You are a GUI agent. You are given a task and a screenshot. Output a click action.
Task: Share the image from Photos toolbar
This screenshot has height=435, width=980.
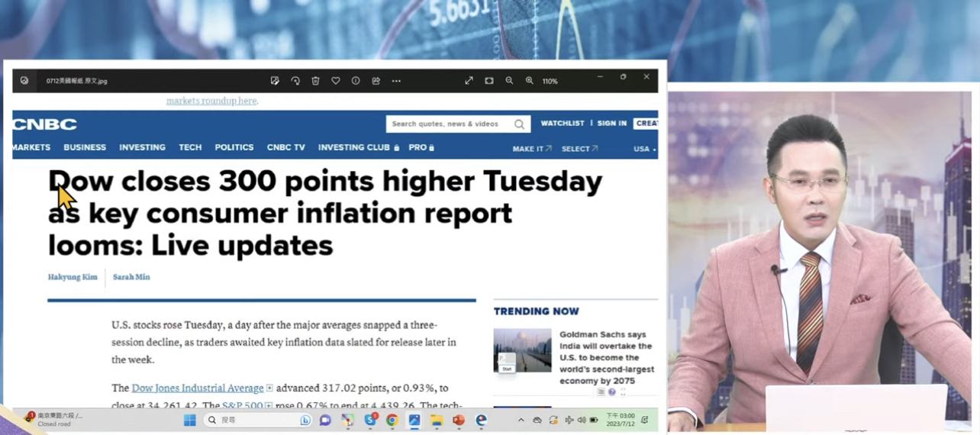pos(376,81)
